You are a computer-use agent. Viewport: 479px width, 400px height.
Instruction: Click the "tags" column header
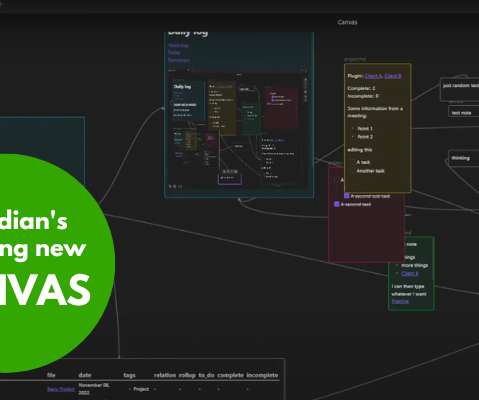point(129,375)
